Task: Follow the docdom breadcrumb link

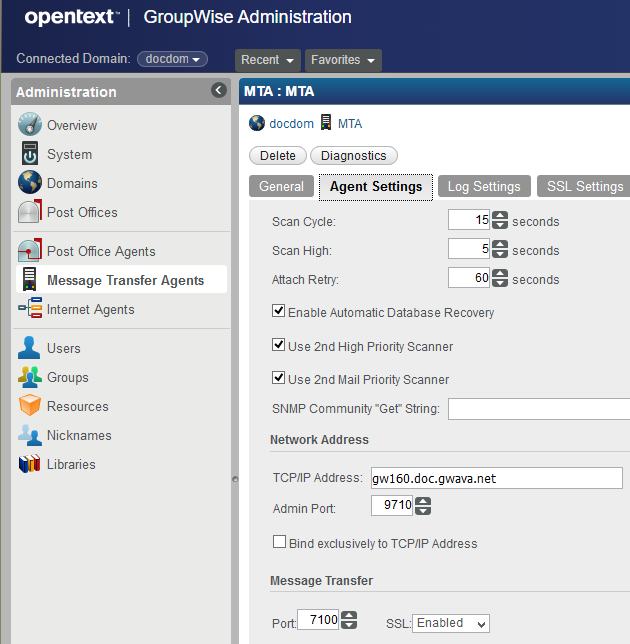Action: pyautogui.click(x=292, y=124)
